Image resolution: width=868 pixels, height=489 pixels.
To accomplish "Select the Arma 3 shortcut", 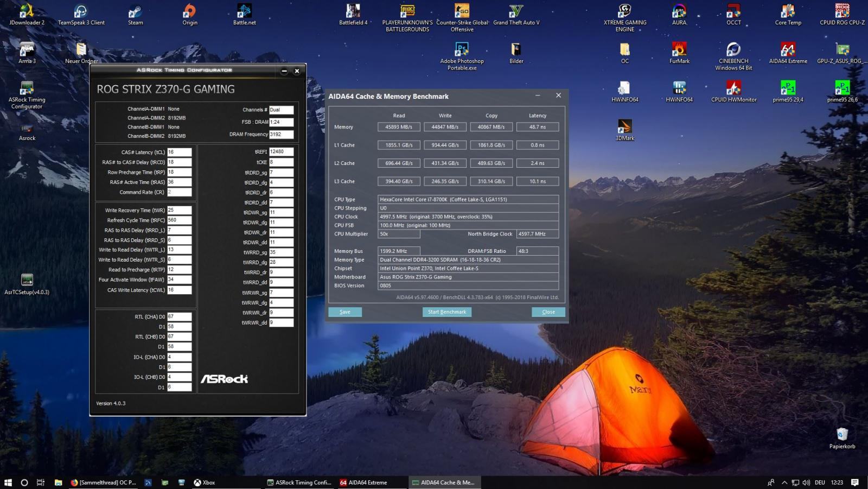I will 27,53.
